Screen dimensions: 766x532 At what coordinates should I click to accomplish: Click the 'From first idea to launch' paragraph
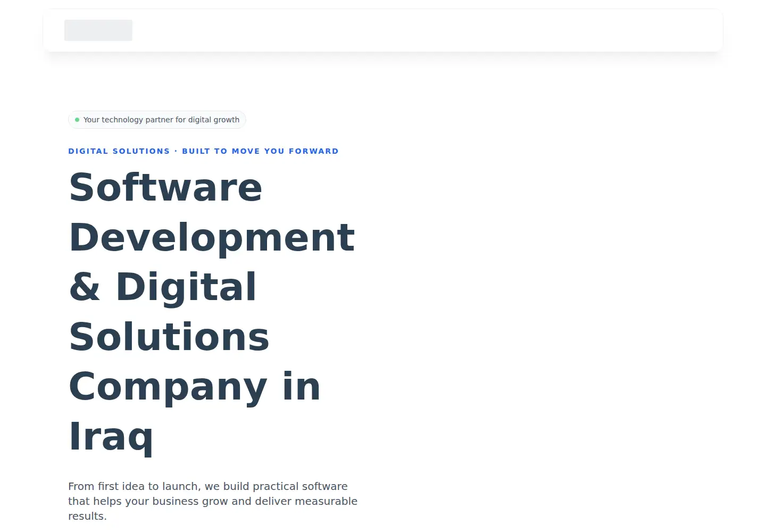(213, 501)
